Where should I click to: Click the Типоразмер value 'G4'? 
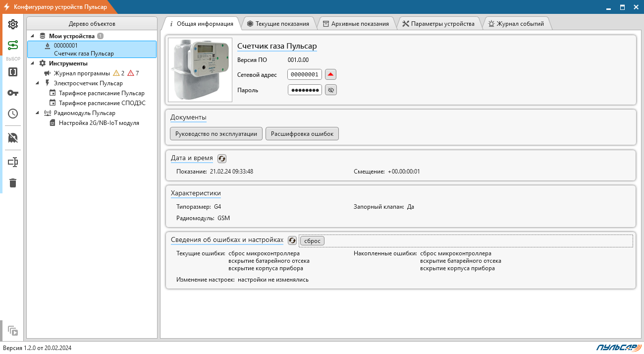217,207
